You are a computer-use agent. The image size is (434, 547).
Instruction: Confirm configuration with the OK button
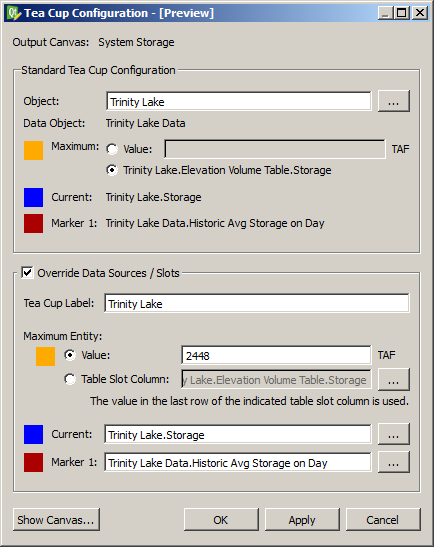(x=221, y=520)
